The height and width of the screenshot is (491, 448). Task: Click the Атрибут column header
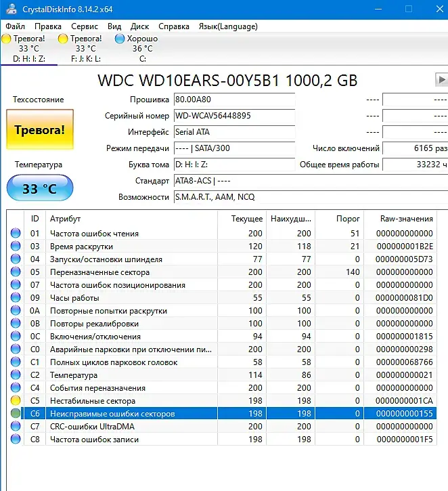(x=131, y=219)
